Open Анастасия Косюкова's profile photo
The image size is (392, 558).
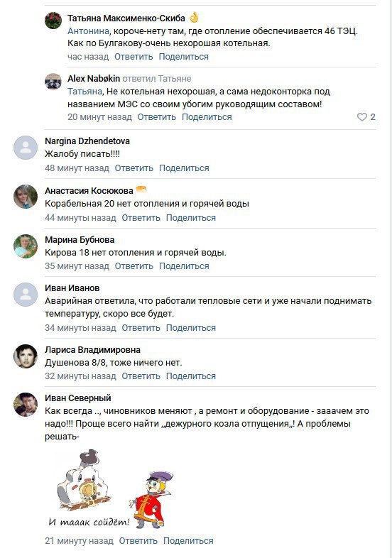[26, 197]
